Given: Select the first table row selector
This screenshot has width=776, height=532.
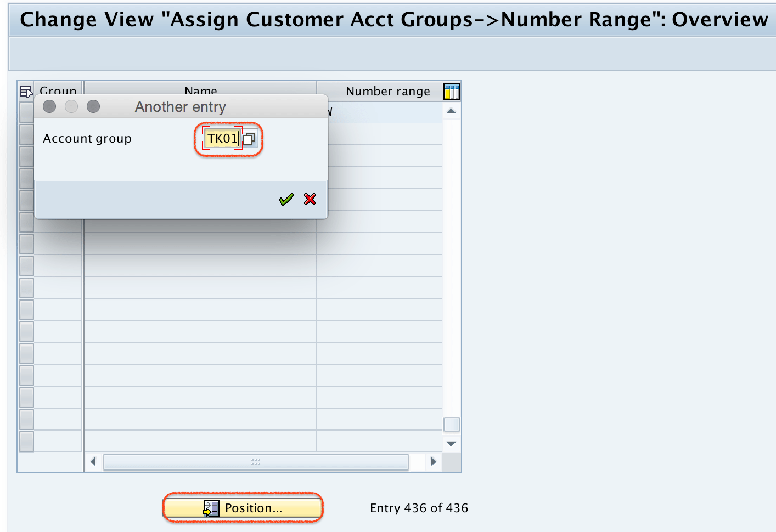Looking at the screenshot, I should tap(26, 112).
